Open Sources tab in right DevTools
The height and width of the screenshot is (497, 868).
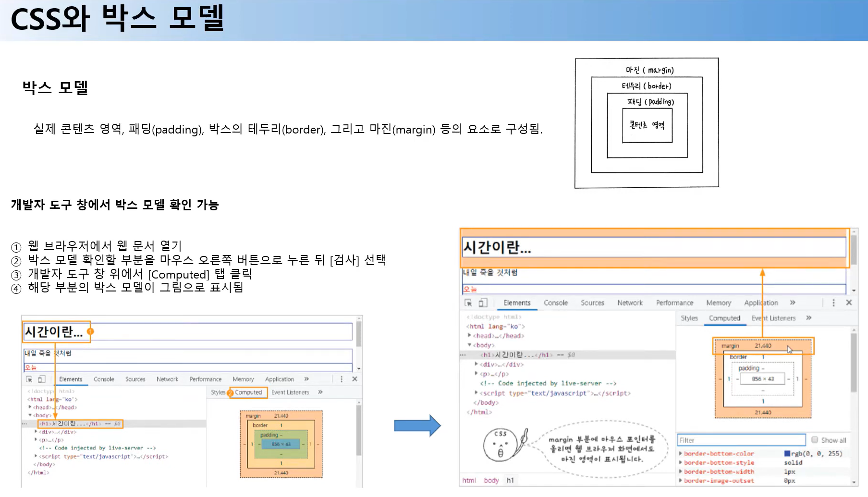point(592,303)
